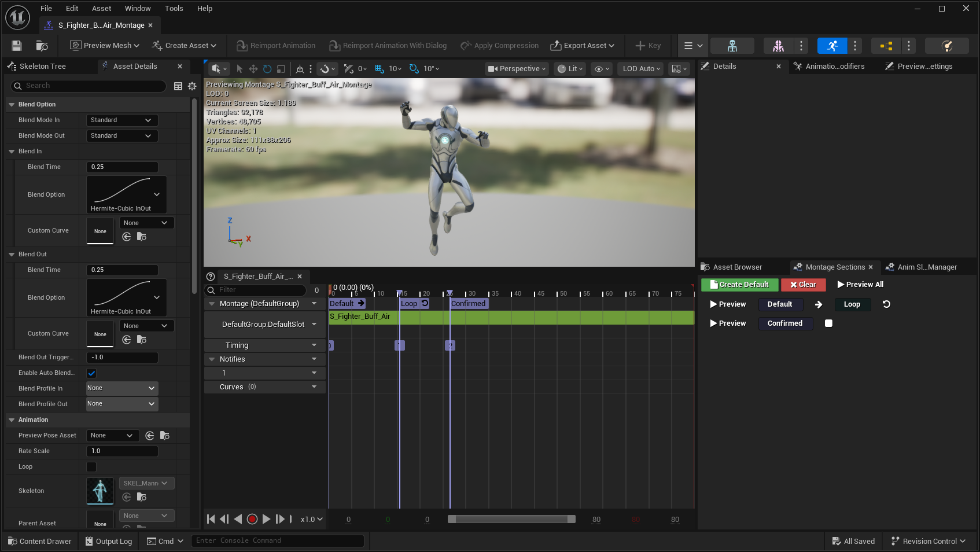Select the active Animation mode button
The width and height of the screenshot is (980, 552).
pos(832,46)
